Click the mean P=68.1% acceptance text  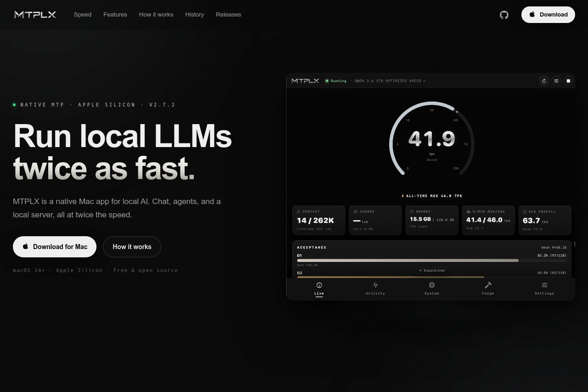[x=554, y=247]
